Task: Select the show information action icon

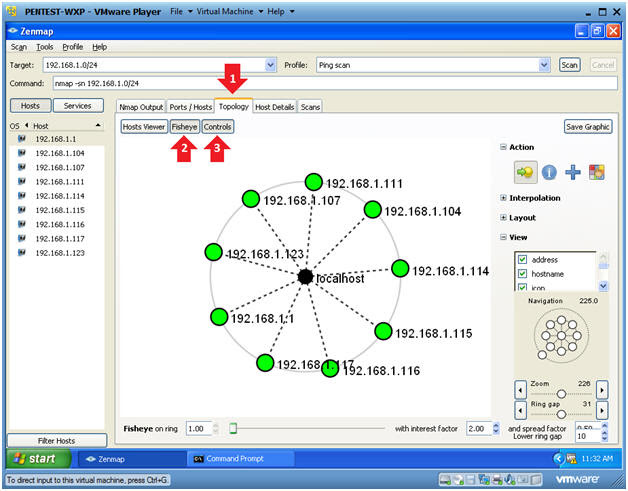Action: click(x=549, y=173)
